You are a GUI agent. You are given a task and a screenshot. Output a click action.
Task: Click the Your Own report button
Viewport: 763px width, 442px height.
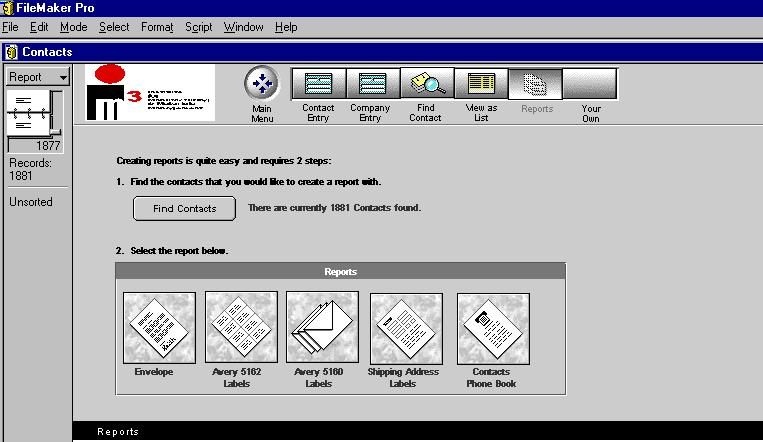pyautogui.click(x=590, y=84)
